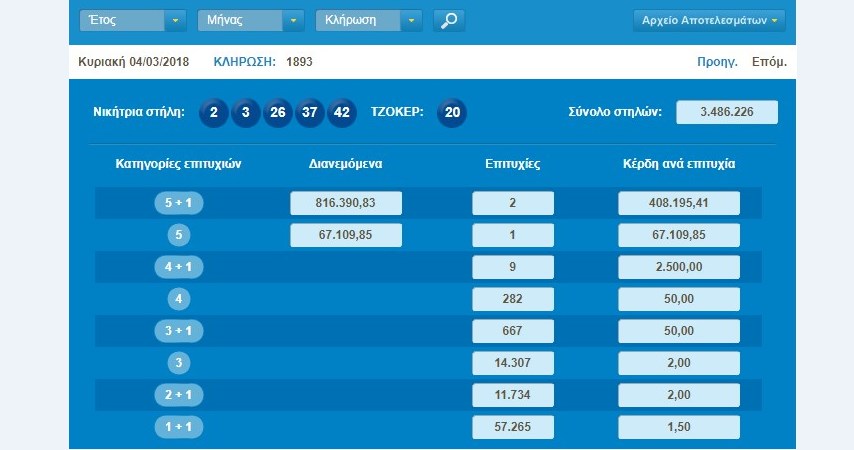Click the 5 + 1 category badge
The image size is (854, 450).
(179, 203)
